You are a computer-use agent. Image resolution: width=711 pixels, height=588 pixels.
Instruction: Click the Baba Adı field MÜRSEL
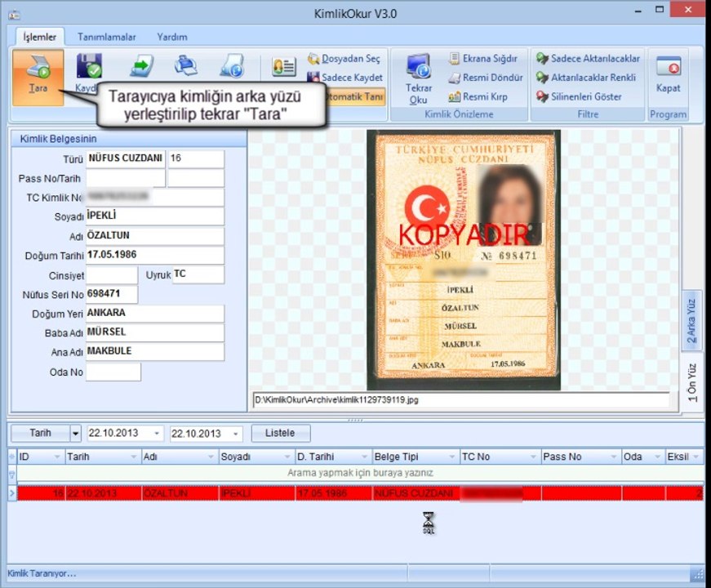point(154,332)
